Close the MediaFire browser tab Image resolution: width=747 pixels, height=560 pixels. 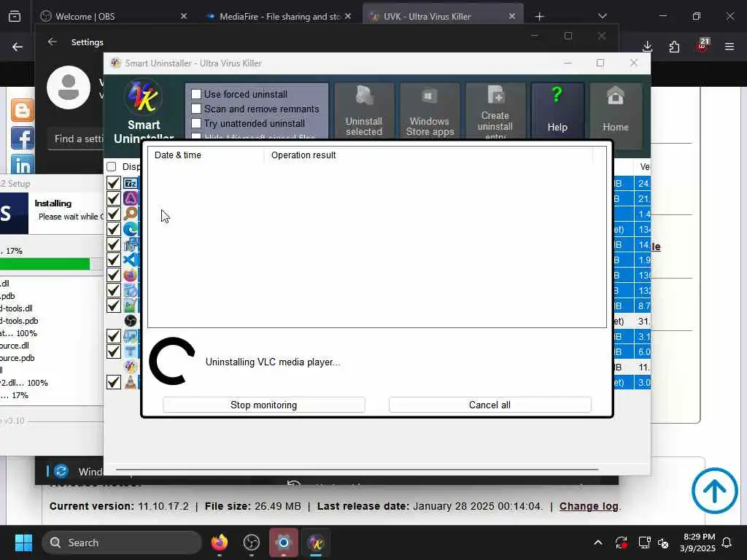(348, 16)
